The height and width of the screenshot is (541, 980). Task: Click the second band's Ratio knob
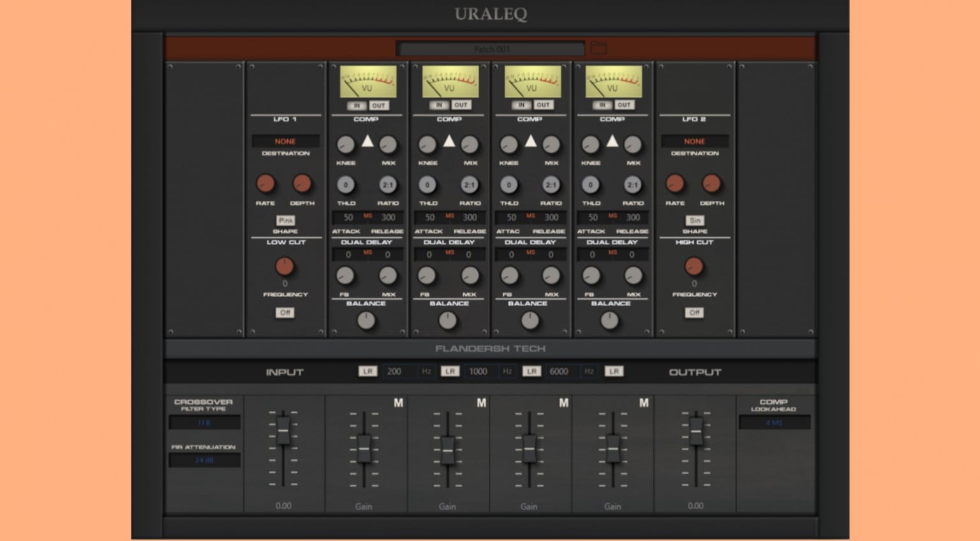[x=469, y=185]
